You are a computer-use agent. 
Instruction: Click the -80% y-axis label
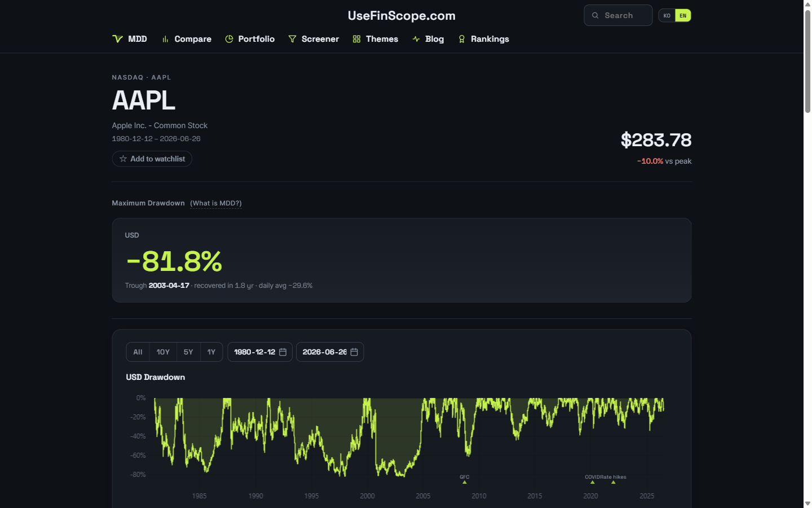coord(138,475)
